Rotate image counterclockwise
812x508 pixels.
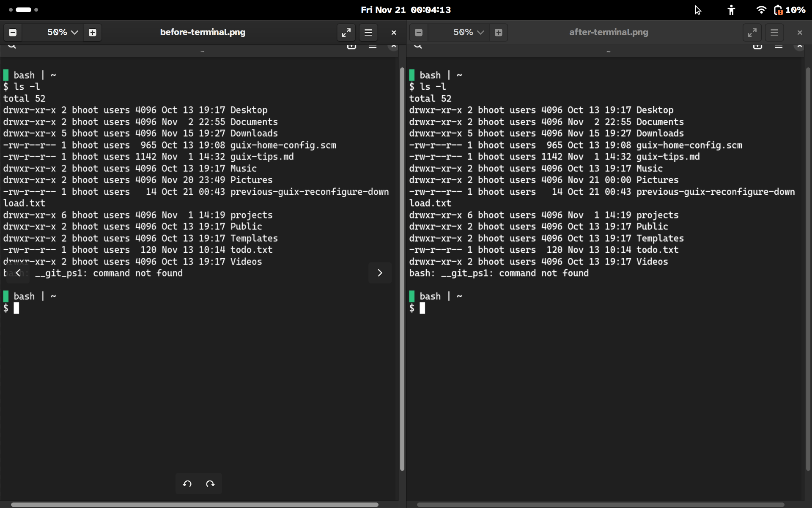[x=187, y=483]
